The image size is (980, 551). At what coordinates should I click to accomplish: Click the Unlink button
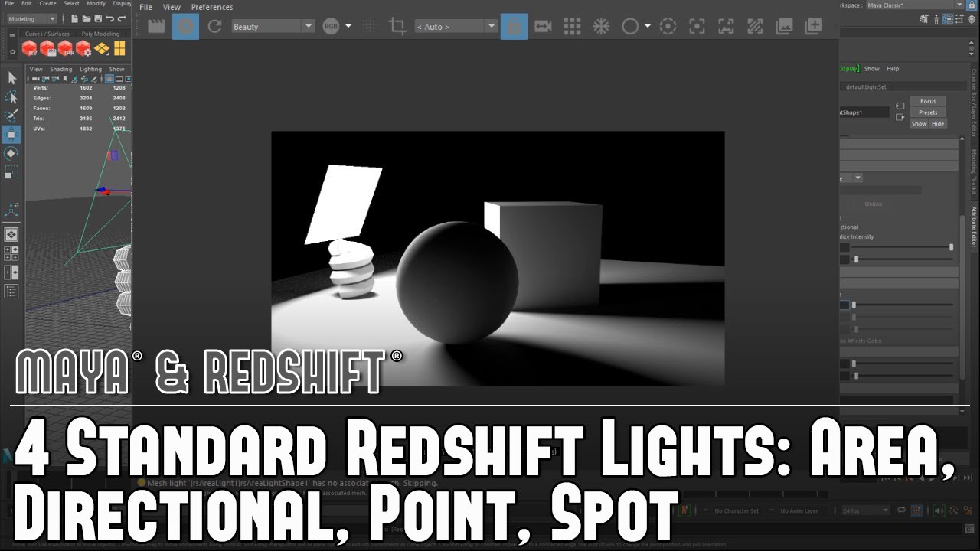874,204
